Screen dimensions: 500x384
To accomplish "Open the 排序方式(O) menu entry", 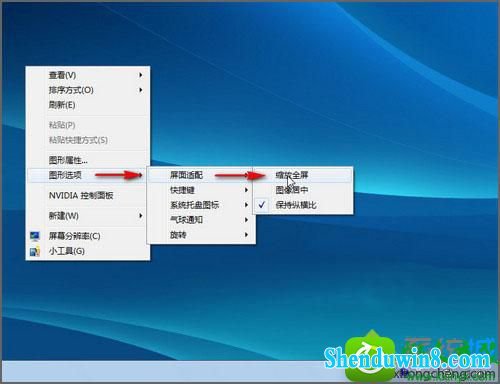I will tap(87, 90).
